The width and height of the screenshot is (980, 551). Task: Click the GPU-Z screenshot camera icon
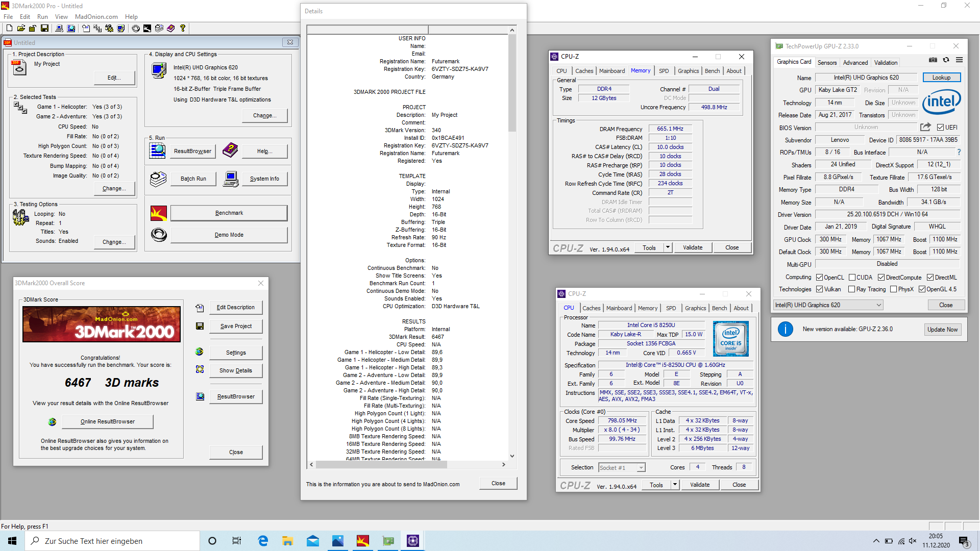pyautogui.click(x=933, y=60)
